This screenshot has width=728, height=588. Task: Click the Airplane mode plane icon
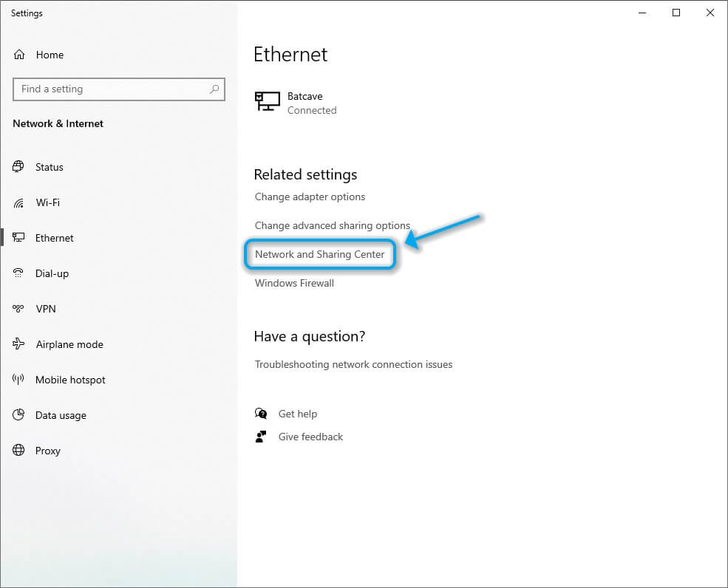[x=18, y=344]
